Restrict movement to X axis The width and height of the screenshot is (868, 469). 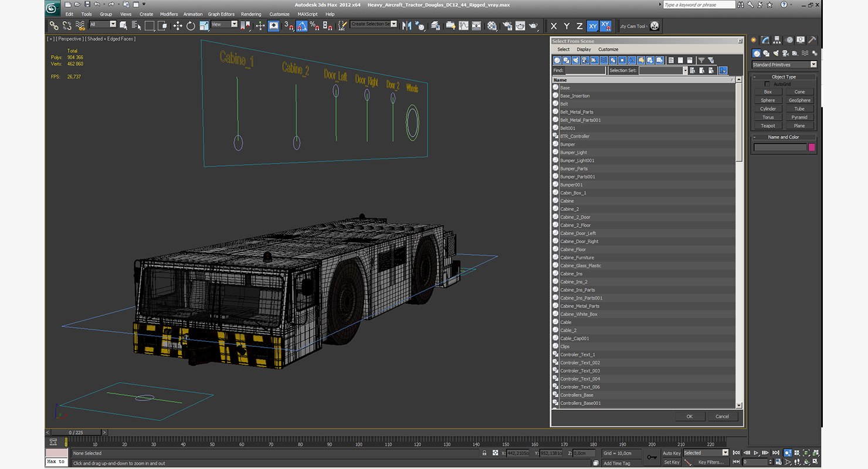554,26
